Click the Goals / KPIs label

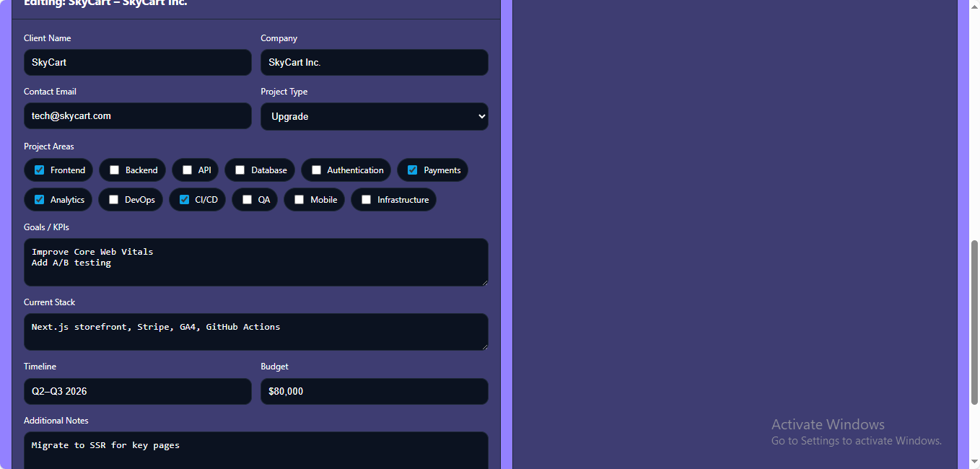coord(46,227)
